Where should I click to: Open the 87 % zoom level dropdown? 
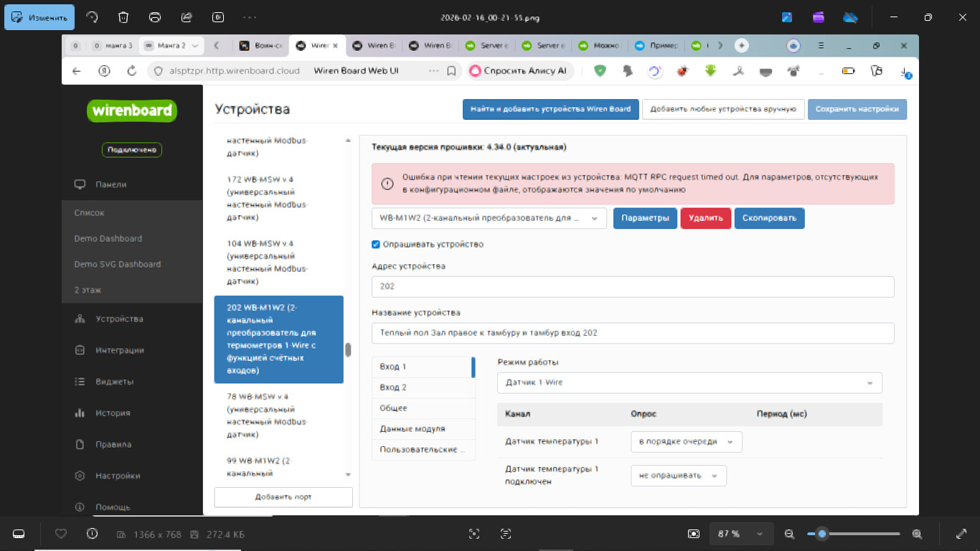742,534
